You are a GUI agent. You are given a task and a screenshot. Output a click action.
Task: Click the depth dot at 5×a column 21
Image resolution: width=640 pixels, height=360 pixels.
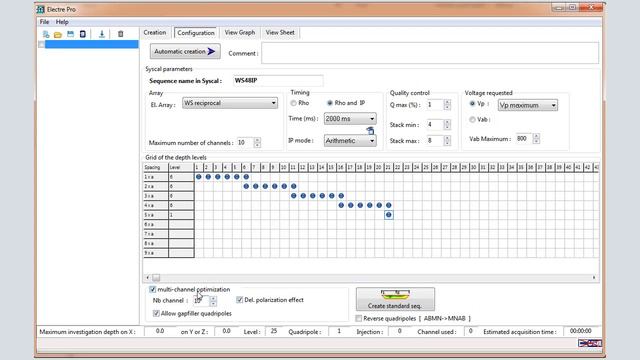point(389,215)
